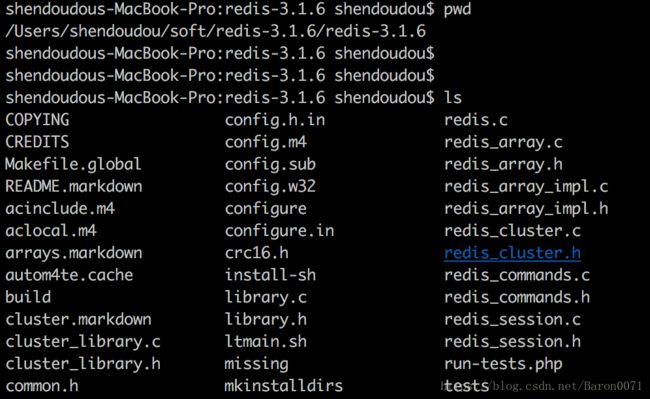Click the redis_session.h file name

click(x=512, y=342)
